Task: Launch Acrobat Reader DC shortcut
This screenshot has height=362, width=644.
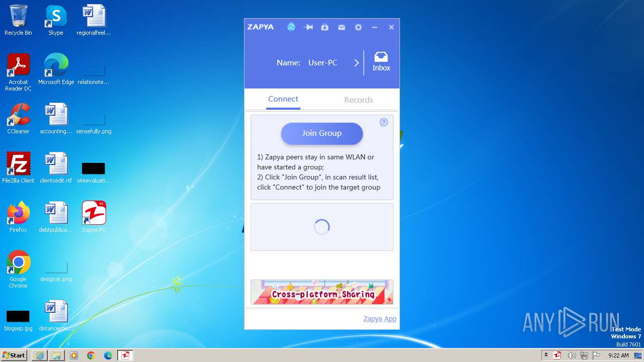Action: 18,72
